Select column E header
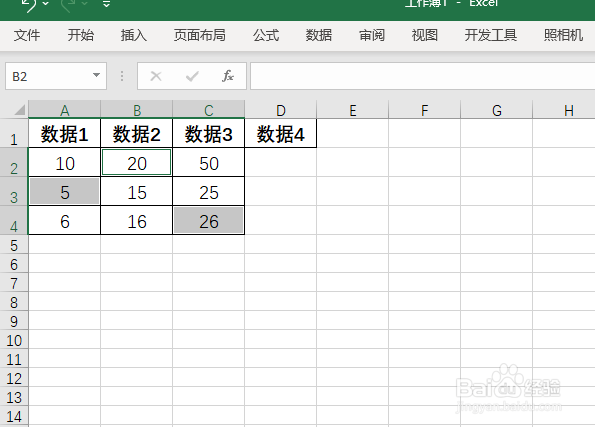Viewport: 595px width, 427px height. coord(353,110)
